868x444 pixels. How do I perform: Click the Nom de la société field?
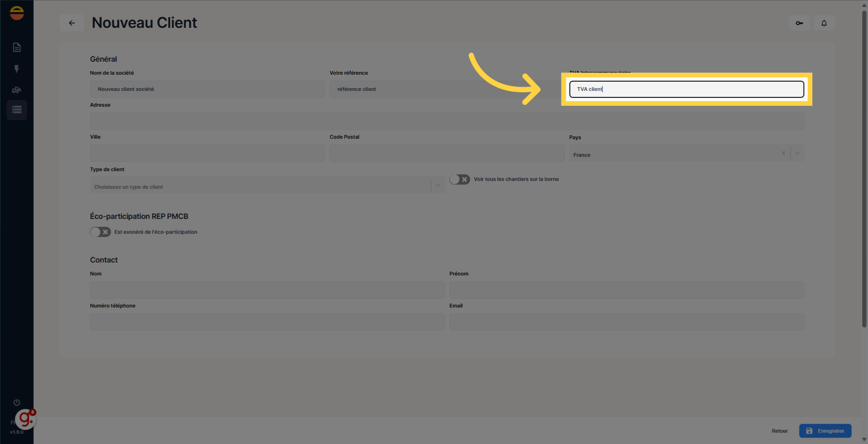point(207,89)
